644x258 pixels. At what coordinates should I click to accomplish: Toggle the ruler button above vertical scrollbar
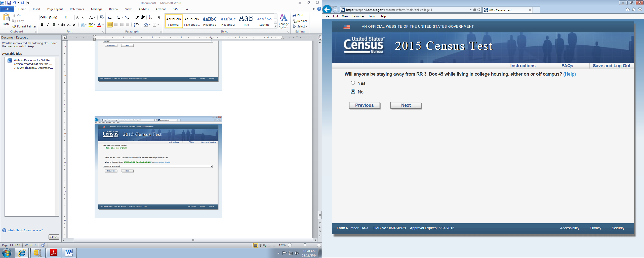320,38
